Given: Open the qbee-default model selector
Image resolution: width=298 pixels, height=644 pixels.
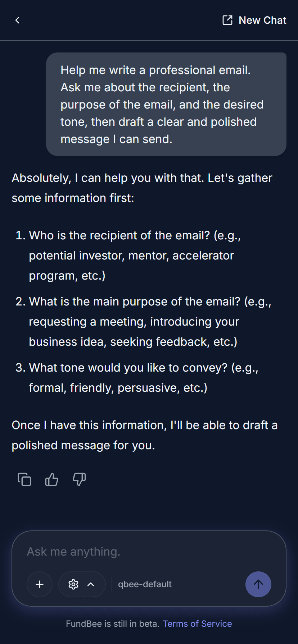Looking at the screenshot, I should click(145, 584).
